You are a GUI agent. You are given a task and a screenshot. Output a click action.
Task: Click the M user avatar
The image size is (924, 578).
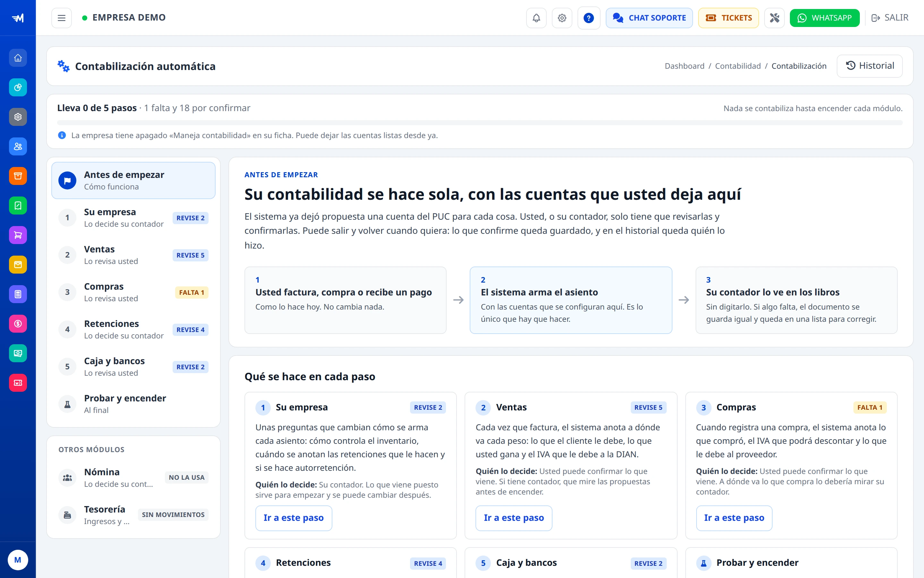[18, 560]
